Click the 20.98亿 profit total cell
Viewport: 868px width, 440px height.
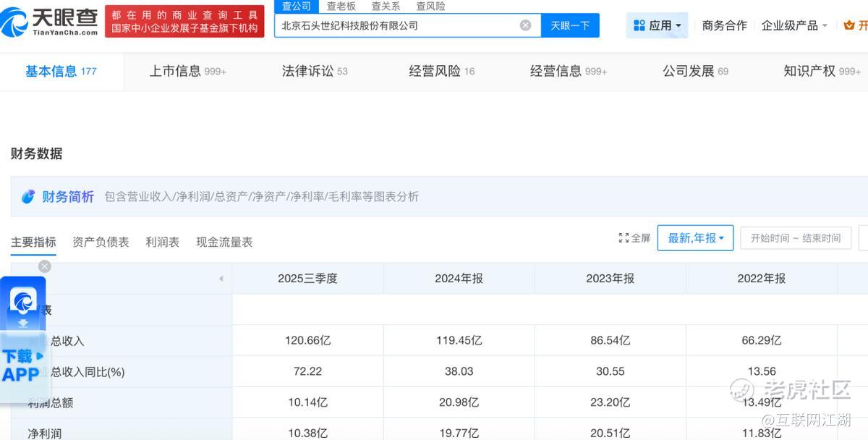coord(459,402)
